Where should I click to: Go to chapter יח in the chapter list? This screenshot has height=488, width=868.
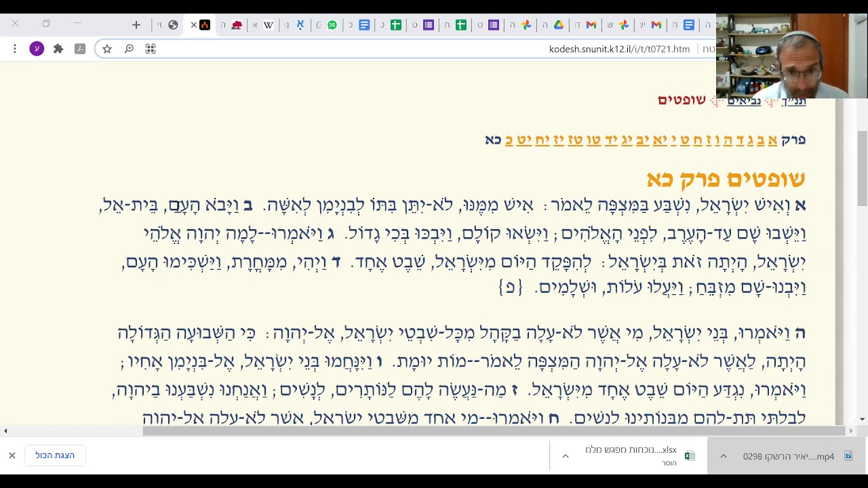point(542,140)
